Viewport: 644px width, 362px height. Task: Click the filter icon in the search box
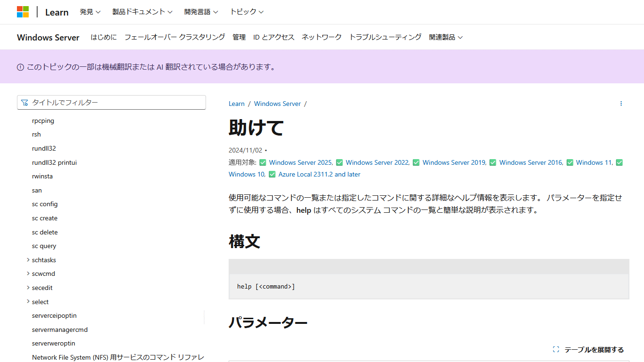pyautogui.click(x=25, y=103)
